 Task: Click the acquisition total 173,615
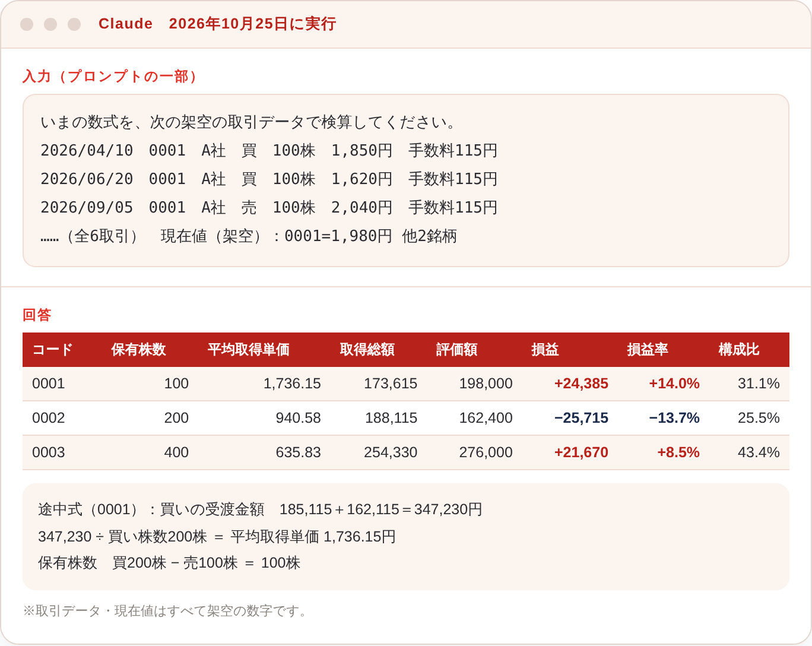tap(391, 384)
